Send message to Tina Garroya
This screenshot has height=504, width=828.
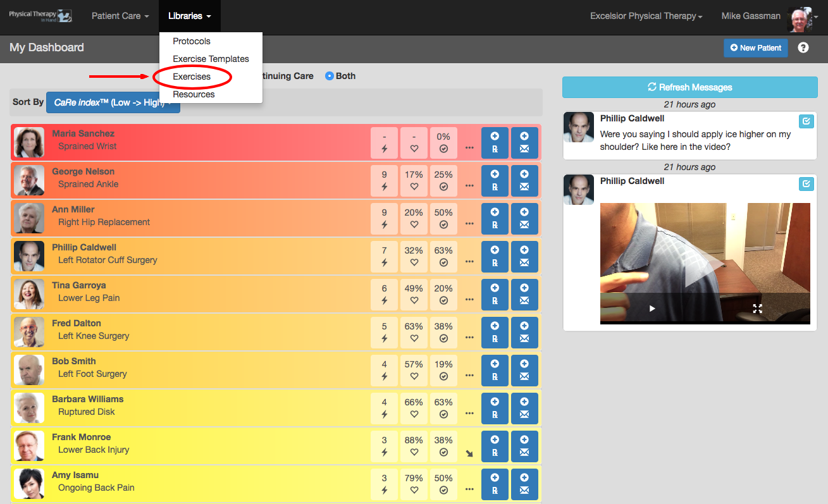point(524,294)
